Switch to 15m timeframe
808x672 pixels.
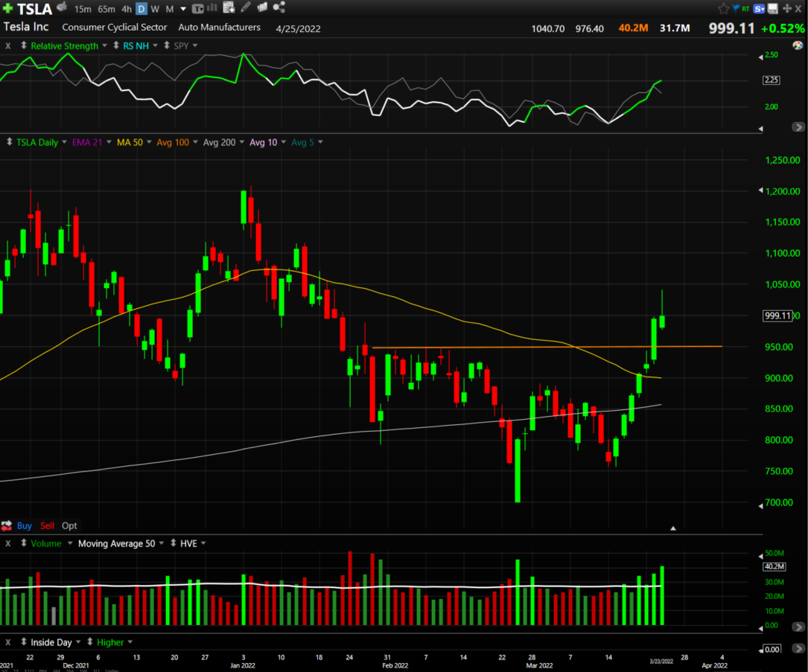pos(83,9)
